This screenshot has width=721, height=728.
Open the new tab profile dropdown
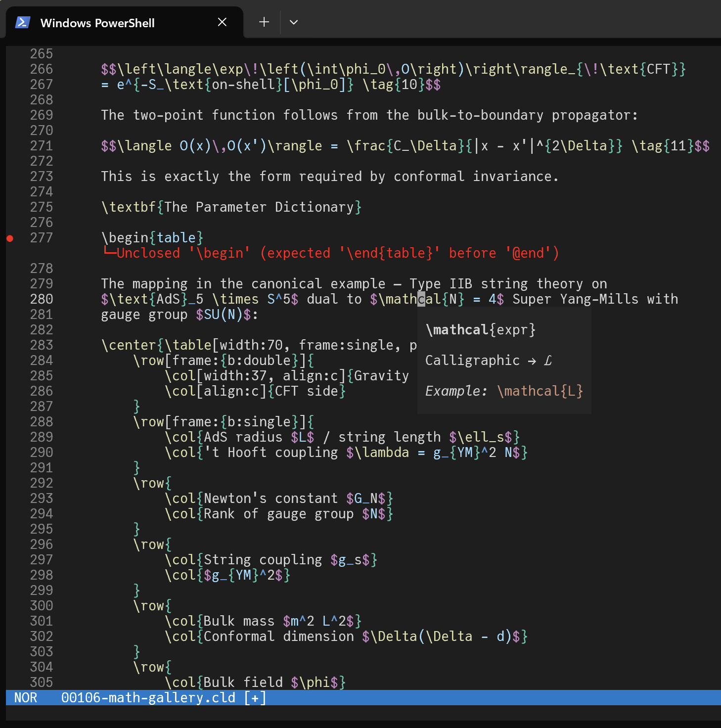(293, 22)
